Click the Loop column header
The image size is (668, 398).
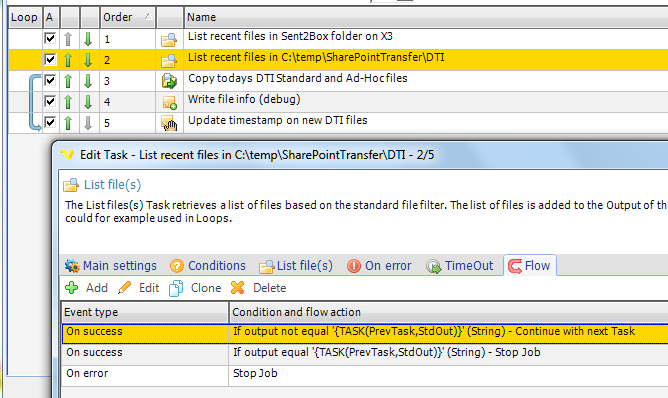coord(25,17)
